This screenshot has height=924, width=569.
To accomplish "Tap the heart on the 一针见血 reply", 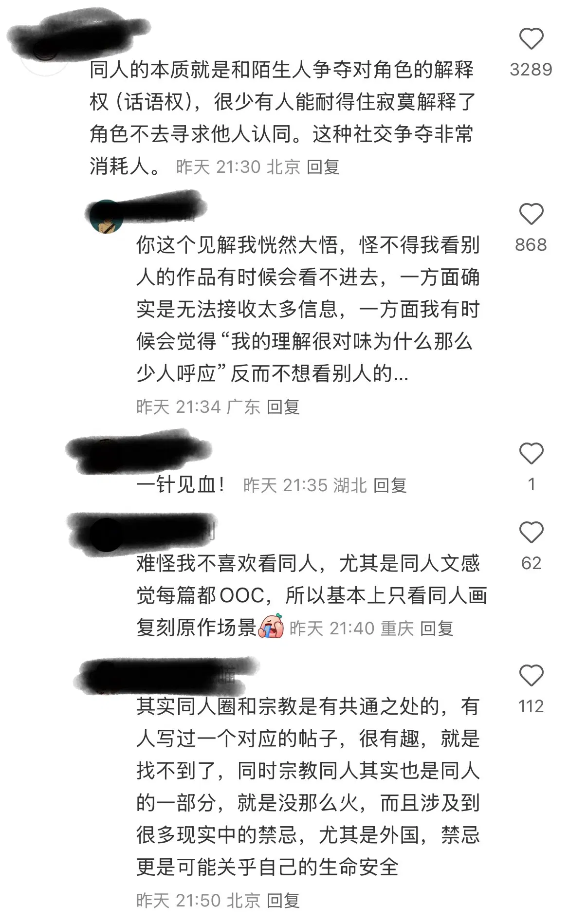I will coord(531,454).
